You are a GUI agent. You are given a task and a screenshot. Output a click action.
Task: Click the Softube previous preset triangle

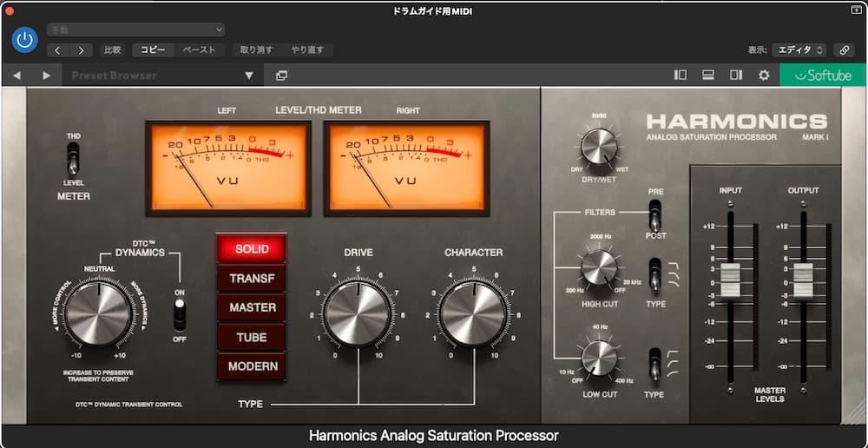(16, 76)
